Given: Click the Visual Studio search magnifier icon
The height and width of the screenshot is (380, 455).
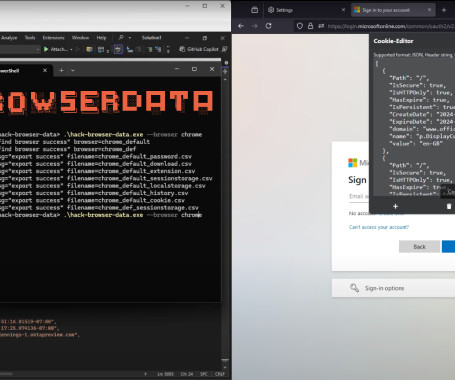Looking at the screenshot, I should [121, 38].
